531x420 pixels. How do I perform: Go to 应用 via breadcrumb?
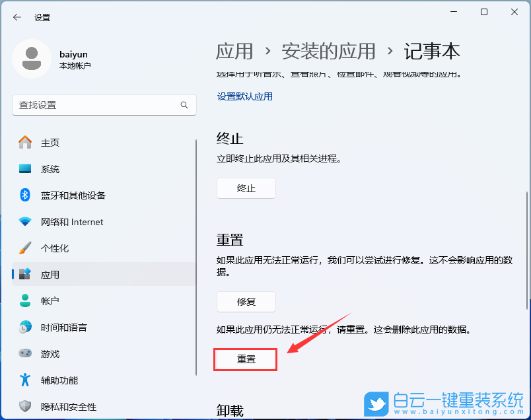pos(234,52)
